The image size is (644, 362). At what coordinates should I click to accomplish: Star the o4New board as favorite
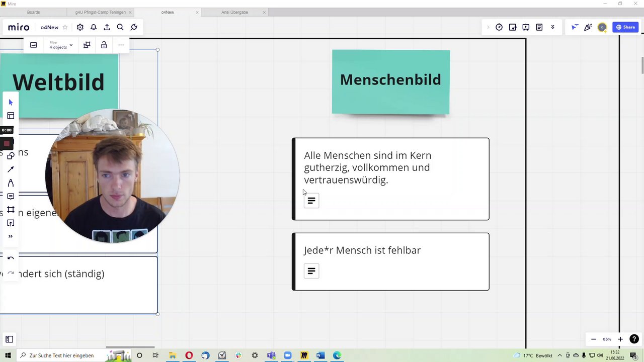pos(65,27)
